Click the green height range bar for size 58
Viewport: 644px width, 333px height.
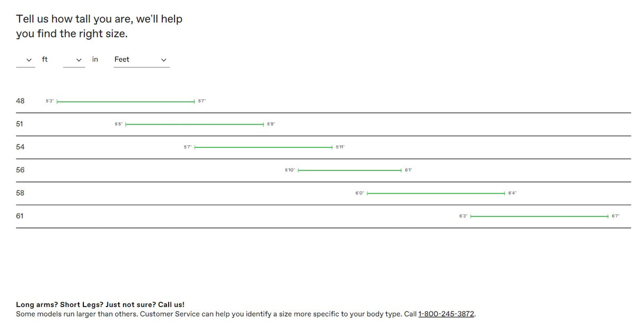(436, 194)
